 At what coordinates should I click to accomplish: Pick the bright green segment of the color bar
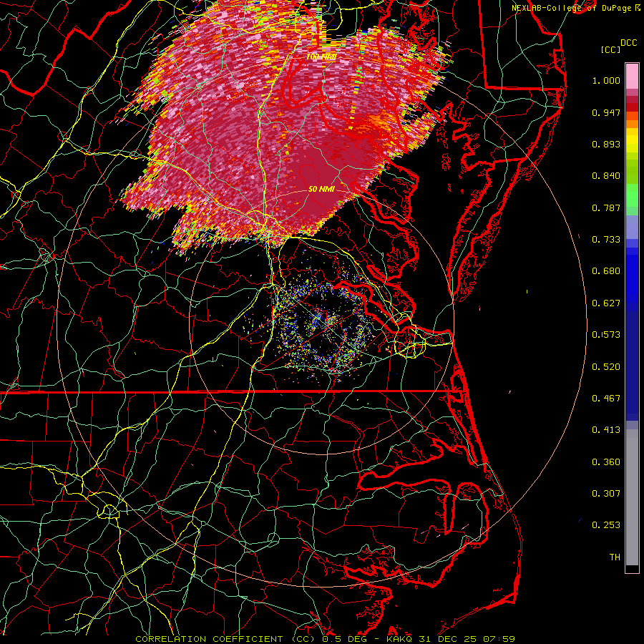[x=632, y=195]
